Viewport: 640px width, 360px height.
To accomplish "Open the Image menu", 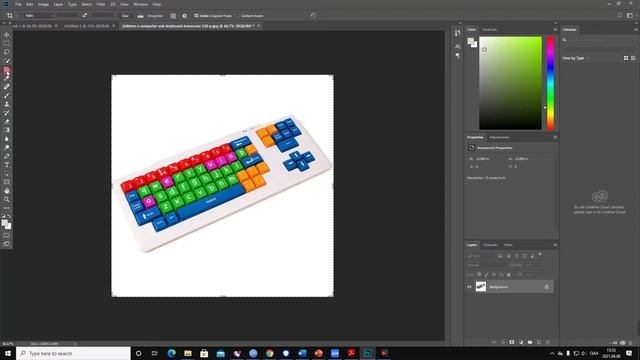I will pos(43,4).
